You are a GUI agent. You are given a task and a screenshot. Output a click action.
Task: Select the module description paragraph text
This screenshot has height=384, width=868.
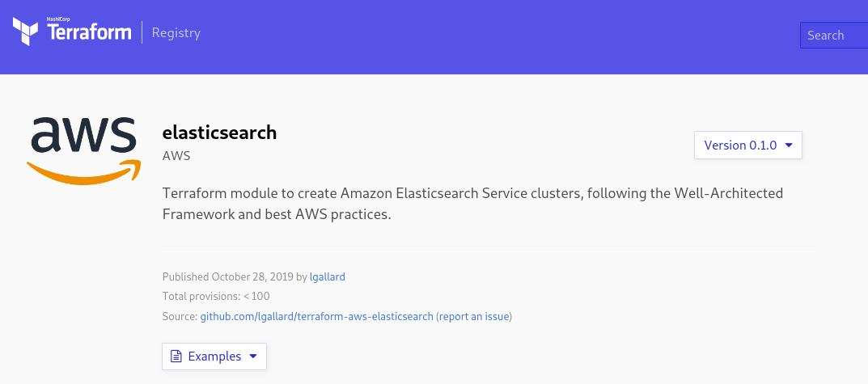[472, 204]
